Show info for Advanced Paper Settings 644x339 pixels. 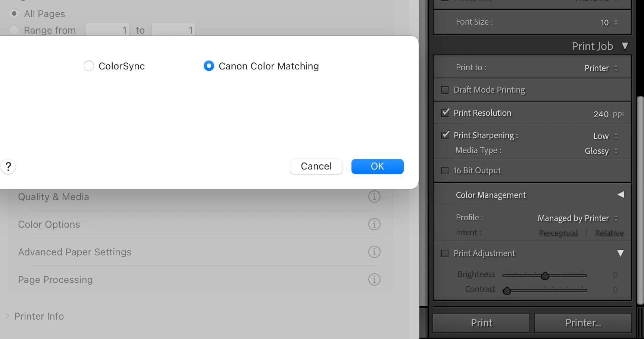[374, 252]
